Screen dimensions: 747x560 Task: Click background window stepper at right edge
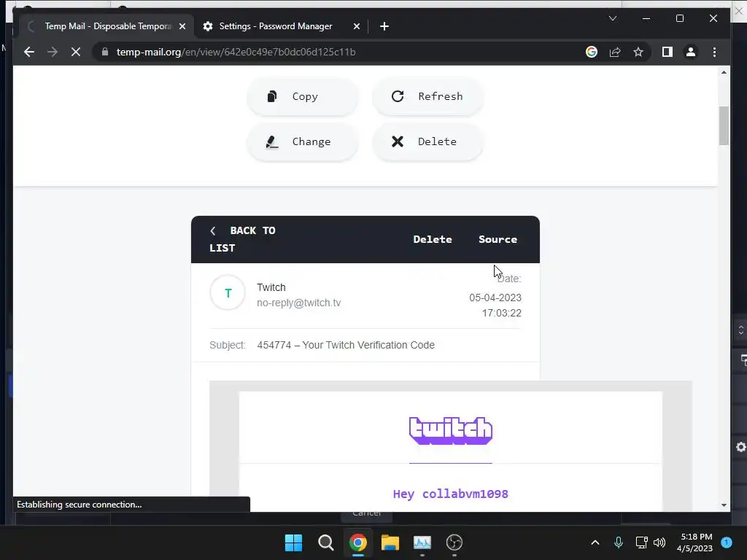click(x=741, y=330)
